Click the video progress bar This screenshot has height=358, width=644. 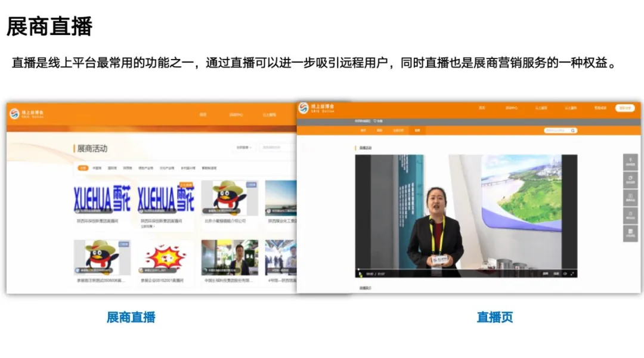[465, 269]
